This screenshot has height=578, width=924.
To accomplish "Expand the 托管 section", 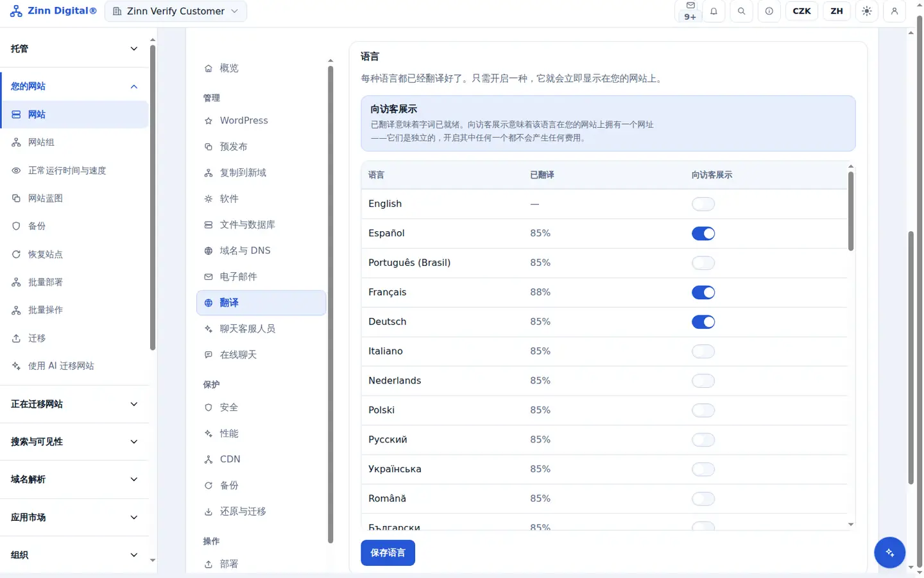I will (x=74, y=49).
